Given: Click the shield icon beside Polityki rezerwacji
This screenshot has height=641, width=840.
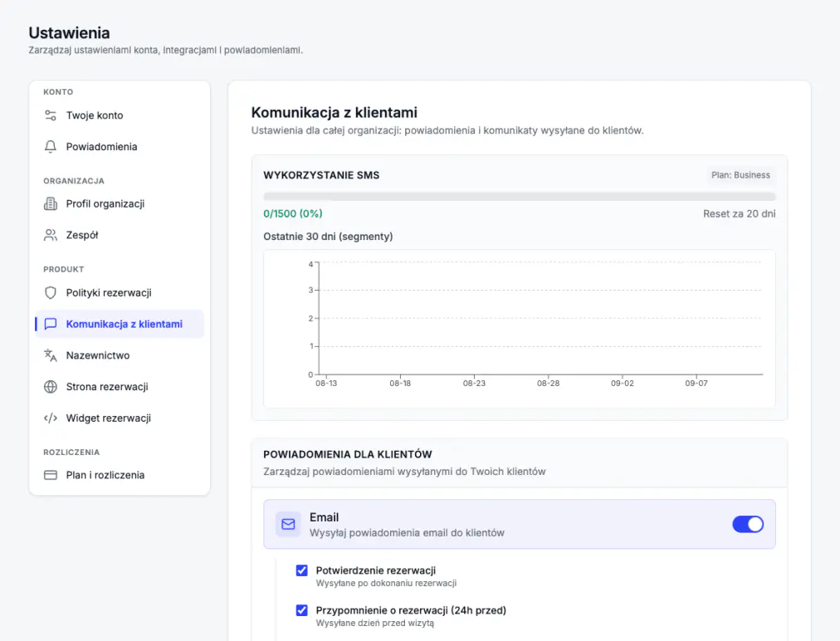Looking at the screenshot, I should (x=51, y=292).
